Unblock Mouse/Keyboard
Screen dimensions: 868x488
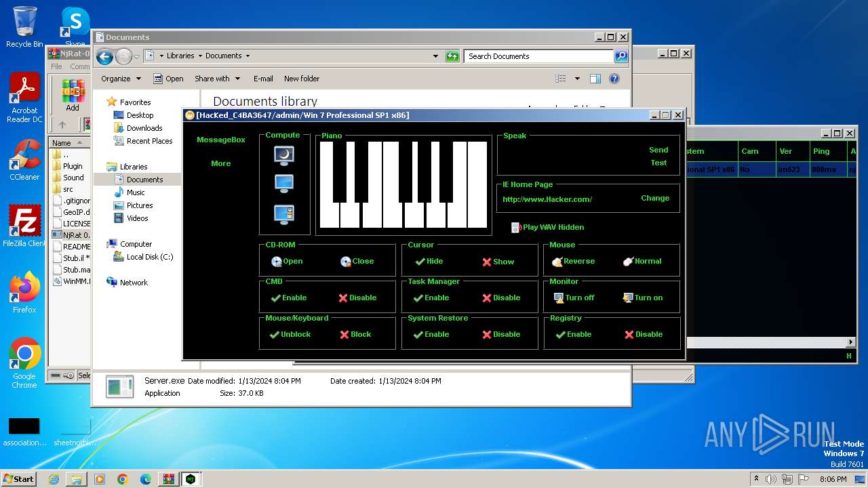[290, 334]
